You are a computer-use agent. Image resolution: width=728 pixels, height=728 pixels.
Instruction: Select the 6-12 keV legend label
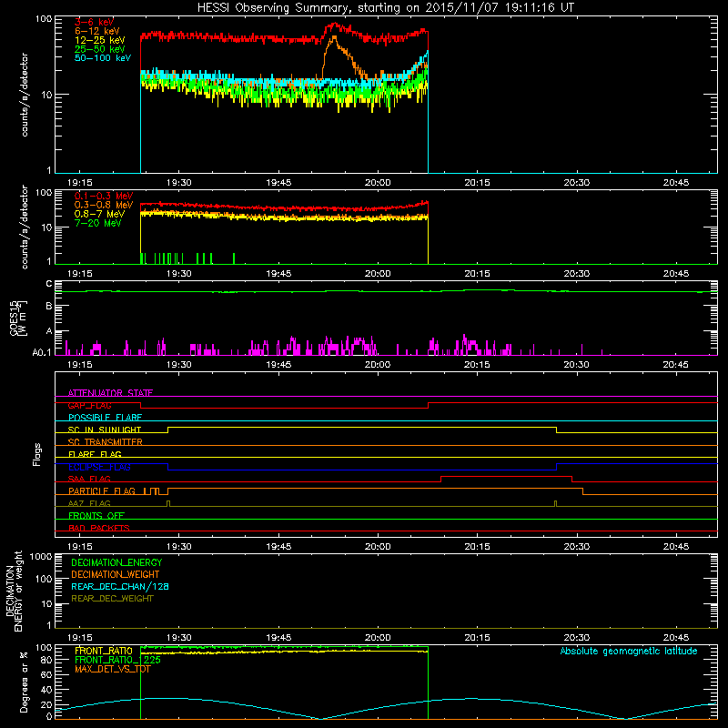coord(97,31)
